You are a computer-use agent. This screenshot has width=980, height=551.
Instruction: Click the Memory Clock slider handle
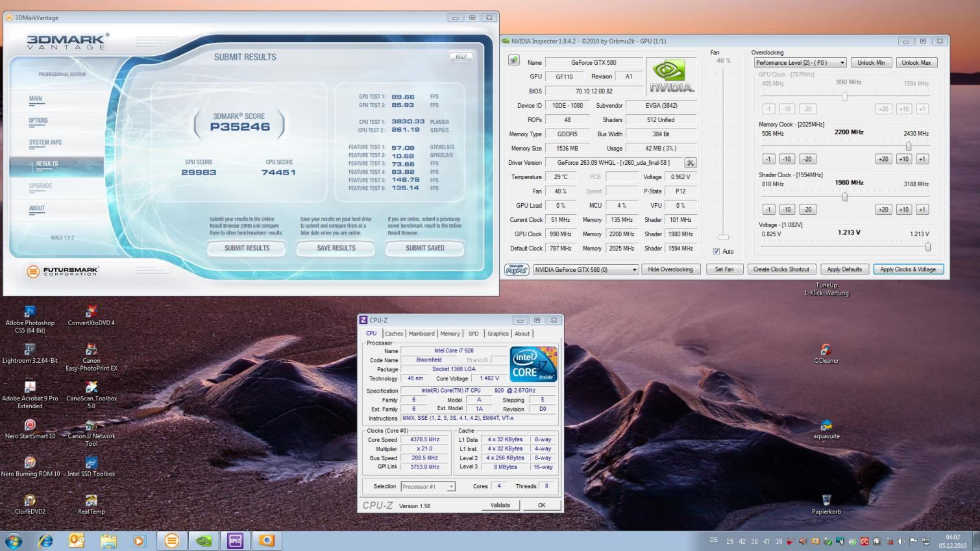(909, 146)
